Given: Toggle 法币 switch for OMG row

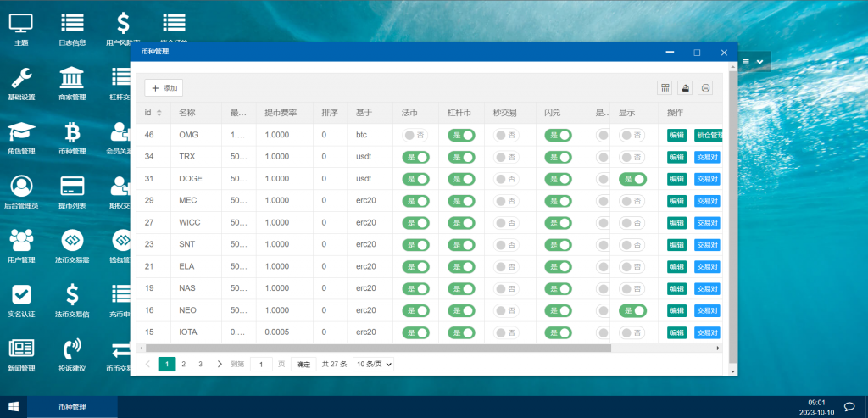Looking at the screenshot, I should pyautogui.click(x=415, y=135).
